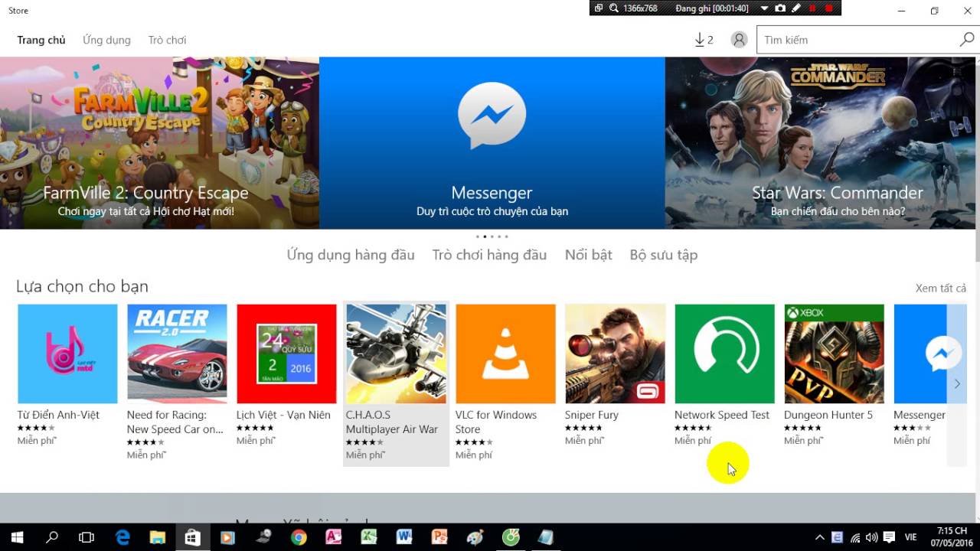
Task: Open the VLC for Windows Store tile
Action: coord(505,382)
